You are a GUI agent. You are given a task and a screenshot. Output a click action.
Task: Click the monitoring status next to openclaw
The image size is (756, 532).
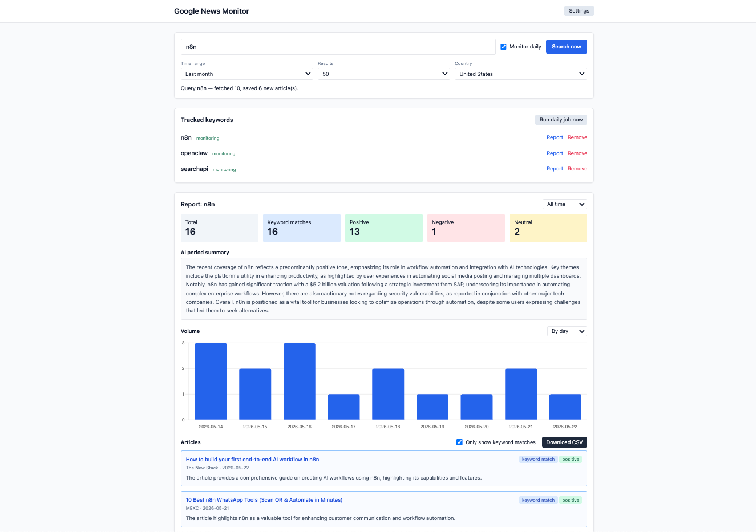pos(224,154)
